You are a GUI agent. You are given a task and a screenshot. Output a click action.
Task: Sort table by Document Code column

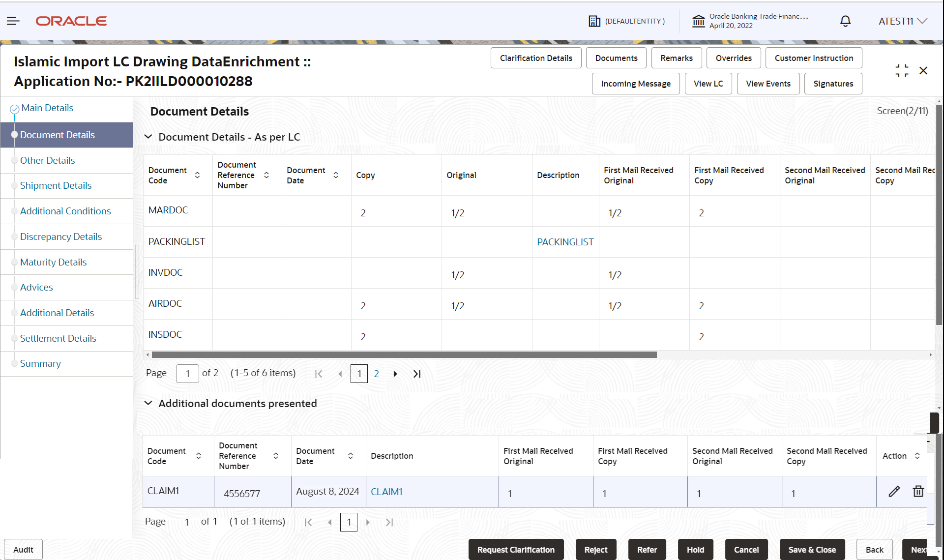click(x=197, y=175)
